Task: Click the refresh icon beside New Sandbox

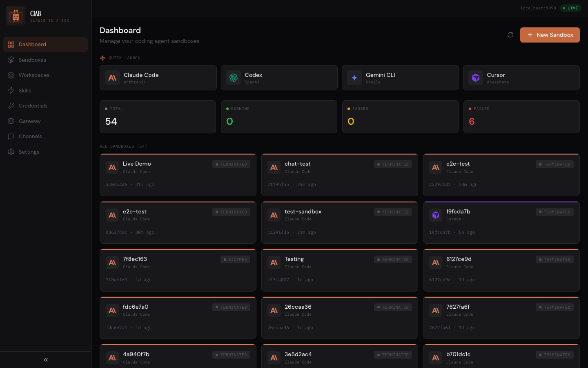Action: (510, 35)
